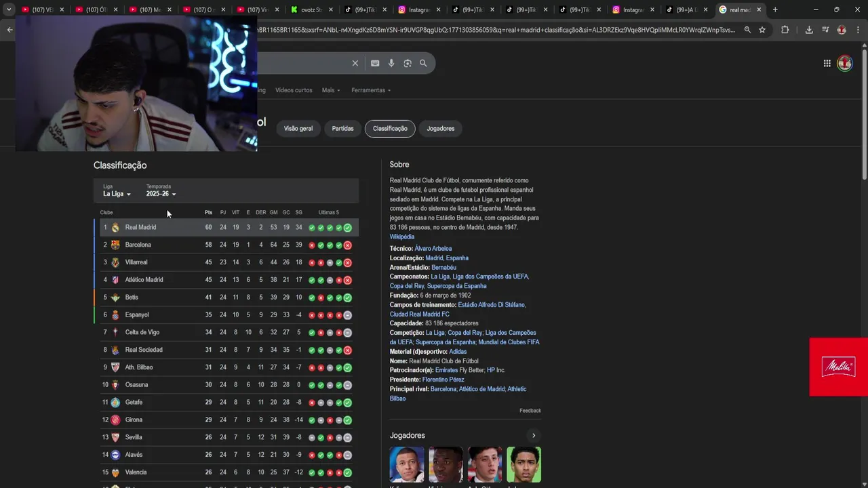Open the Wikipédia link
The image size is (868, 488).
click(402, 237)
